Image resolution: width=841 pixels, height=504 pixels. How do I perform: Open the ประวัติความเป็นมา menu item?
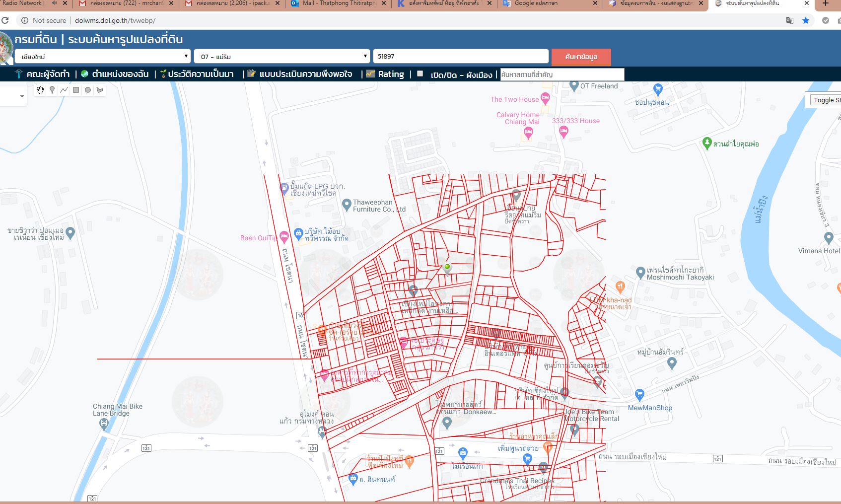pyautogui.click(x=197, y=74)
